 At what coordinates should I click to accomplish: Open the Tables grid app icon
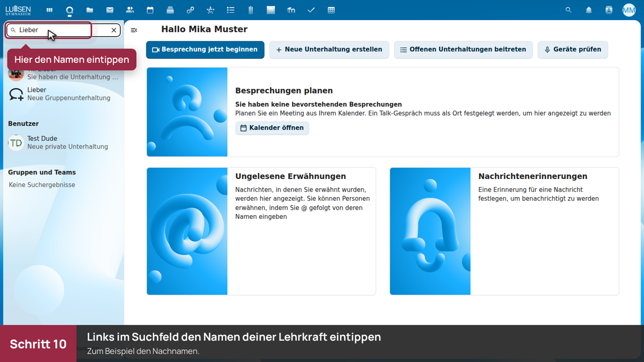coord(331,10)
